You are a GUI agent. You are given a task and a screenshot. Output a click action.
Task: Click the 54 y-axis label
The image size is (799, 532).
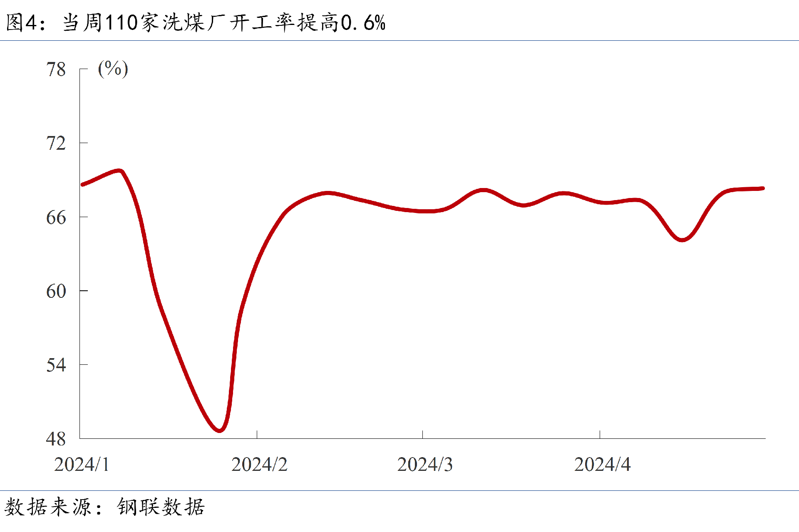[x=56, y=365]
